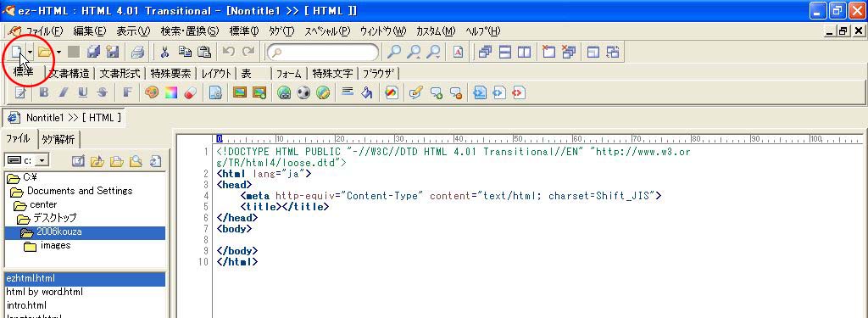
Task: Click the red angle-brackets document icon
Action: pyautogui.click(x=518, y=92)
